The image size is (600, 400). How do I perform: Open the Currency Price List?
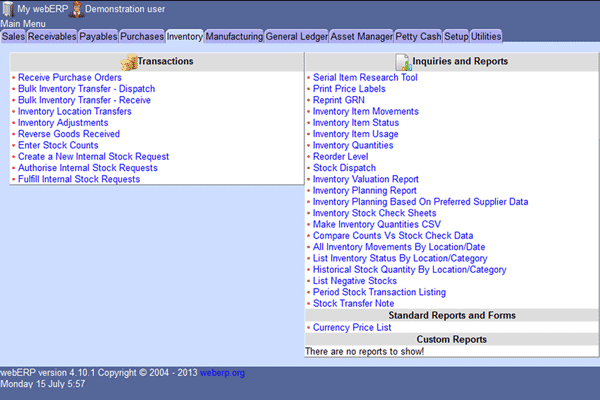click(352, 327)
